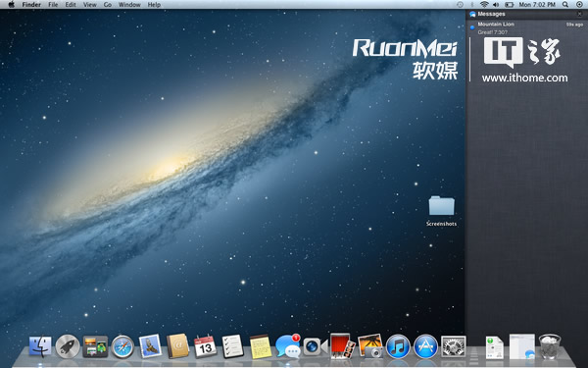Open Contacts address book icon
Screen dimensions: 588x368
(x=177, y=345)
